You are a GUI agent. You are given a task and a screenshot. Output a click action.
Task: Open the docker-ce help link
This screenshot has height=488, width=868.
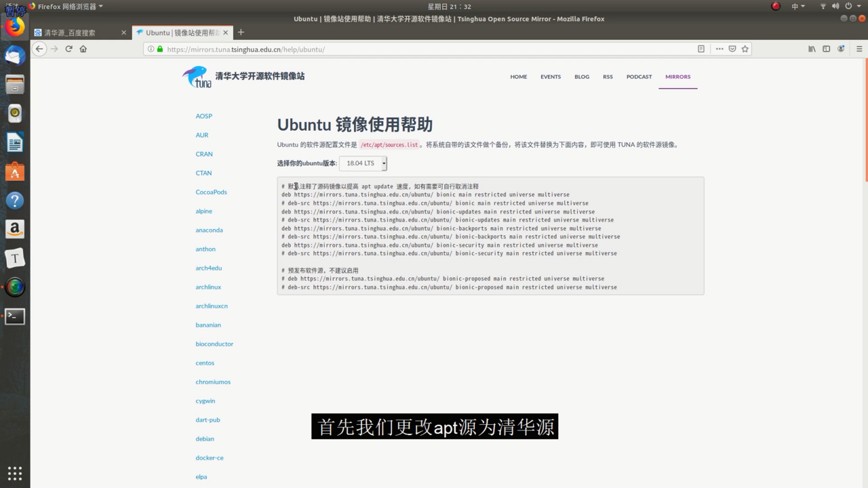point(210,457)
